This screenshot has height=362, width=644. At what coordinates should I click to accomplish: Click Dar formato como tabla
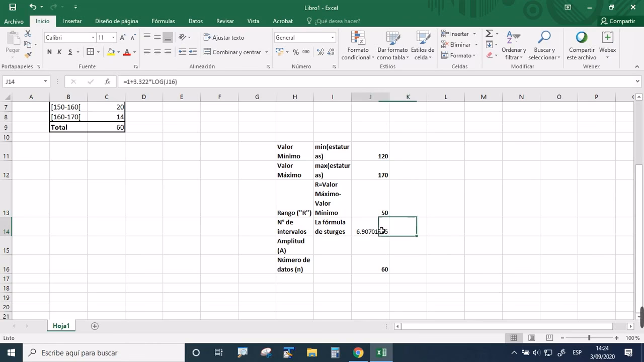[x=392, y=44]
